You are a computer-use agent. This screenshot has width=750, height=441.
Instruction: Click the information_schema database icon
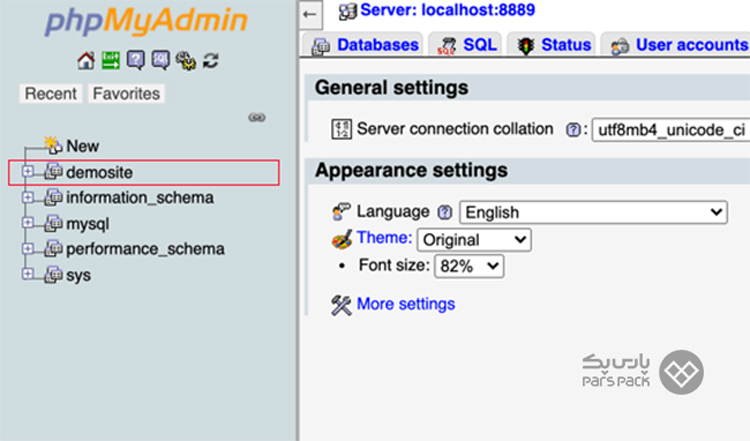point(54,197)
